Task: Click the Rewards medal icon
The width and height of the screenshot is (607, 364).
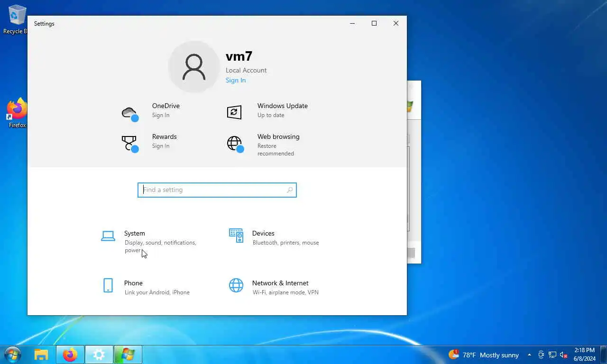Action: click(129, 144)
